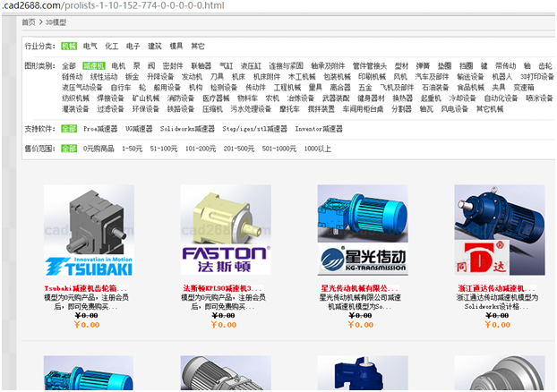Screen dimensions: 557x392
Task: Select 电气 in the industry category row
Action: coord(90,45)
